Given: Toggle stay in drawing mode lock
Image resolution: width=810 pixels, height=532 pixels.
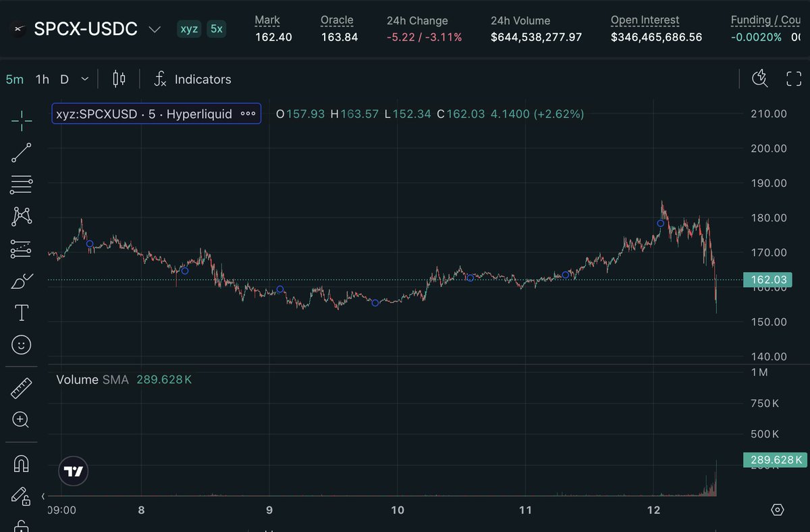Looking at the screenshot, I should (22, 496).
